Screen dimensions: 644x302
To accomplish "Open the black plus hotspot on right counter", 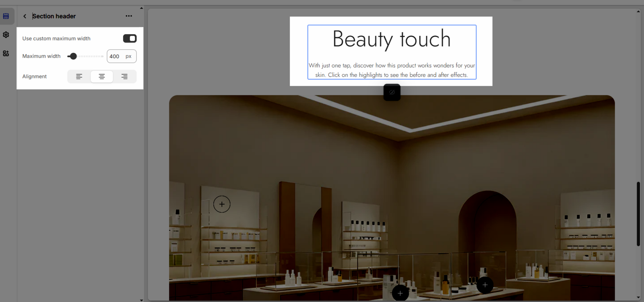I will (485, 285).
